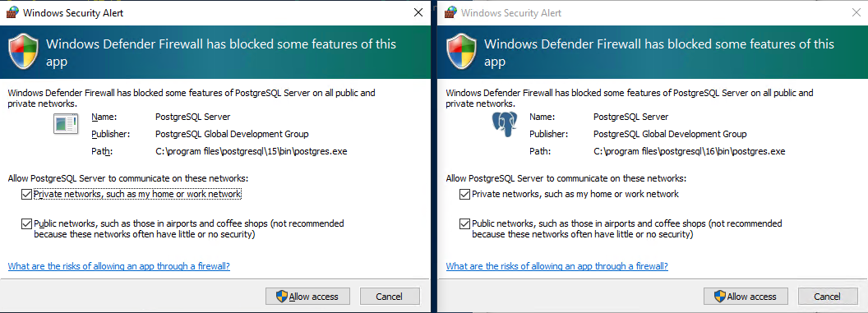This screenshot has height=313, width=868.
Task: Click 'Publisher:' label in left dialog
Action: coord(111,134)
